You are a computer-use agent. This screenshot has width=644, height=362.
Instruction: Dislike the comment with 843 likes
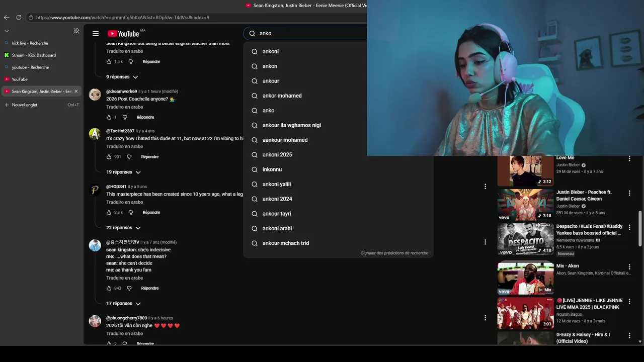pyautogui.click(x=129, y=288)
